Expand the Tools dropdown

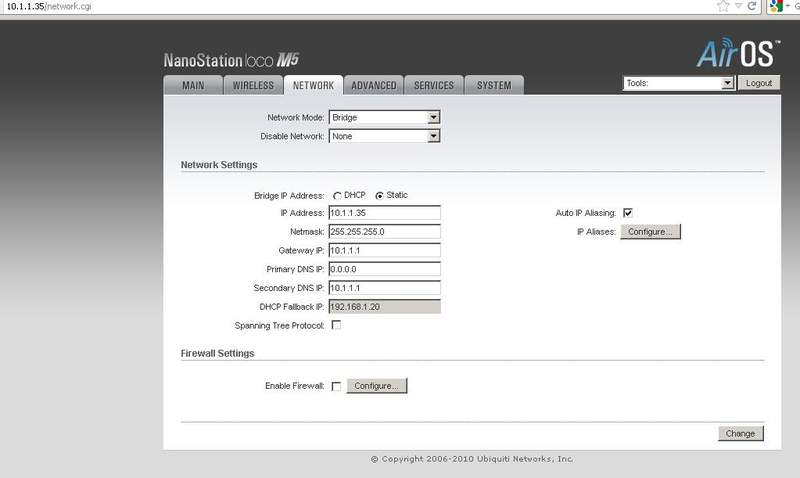[679, 83]
